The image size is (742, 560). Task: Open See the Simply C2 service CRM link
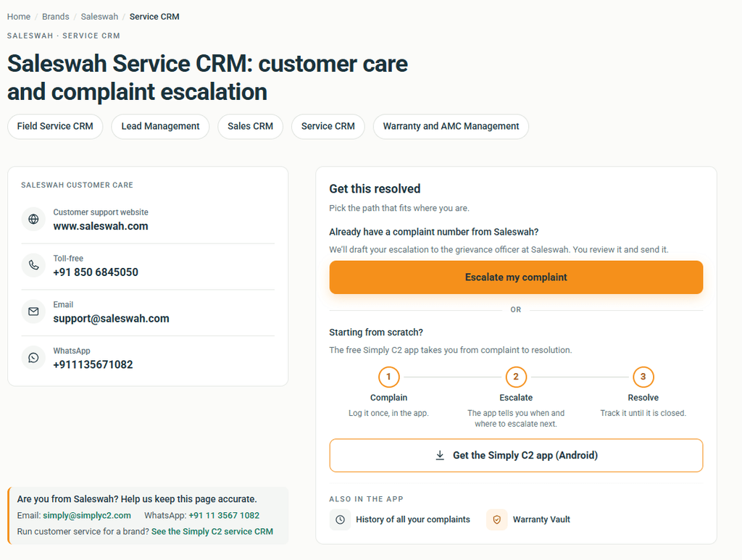[212, 532]
